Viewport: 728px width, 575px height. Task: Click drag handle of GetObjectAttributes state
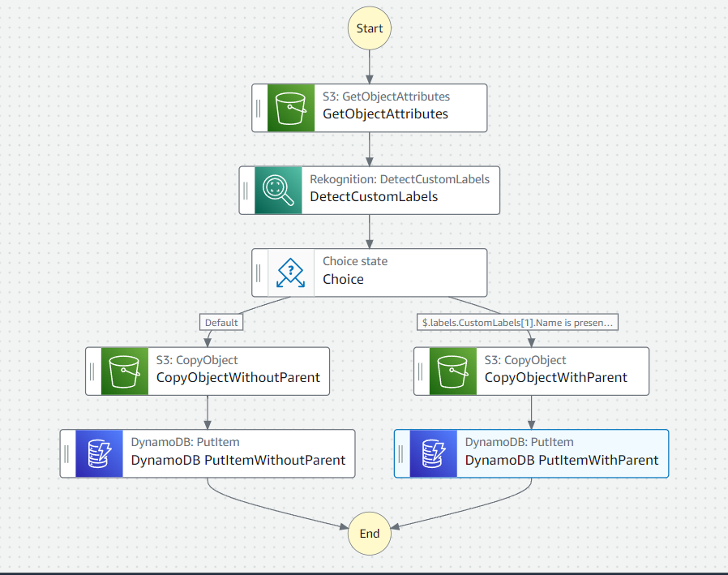[259, 108]
